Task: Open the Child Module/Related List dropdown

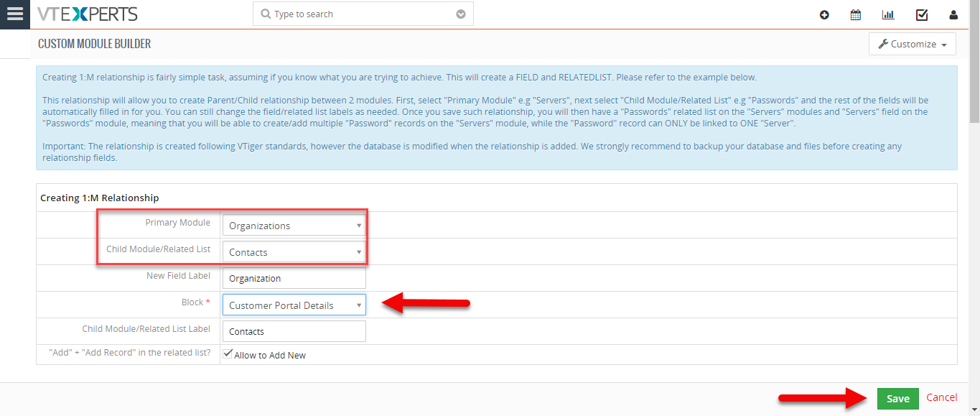Action: pos(294,252)
